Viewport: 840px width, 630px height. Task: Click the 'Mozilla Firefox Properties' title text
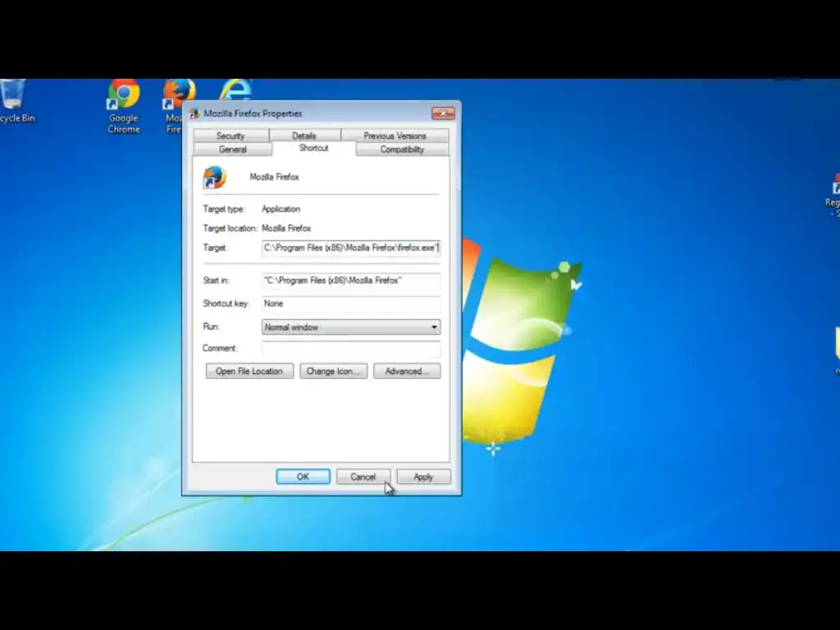[x=253, y=113]
